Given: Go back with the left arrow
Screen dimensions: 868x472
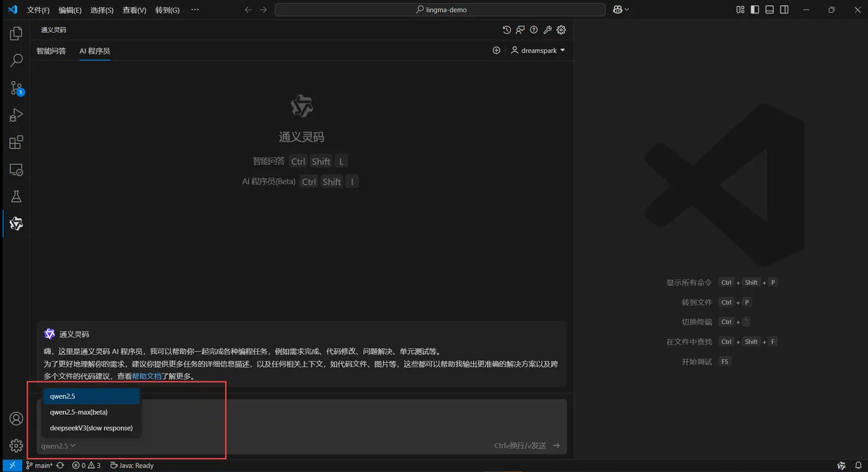Looking at the screenshot, I should tap(249, 10).
